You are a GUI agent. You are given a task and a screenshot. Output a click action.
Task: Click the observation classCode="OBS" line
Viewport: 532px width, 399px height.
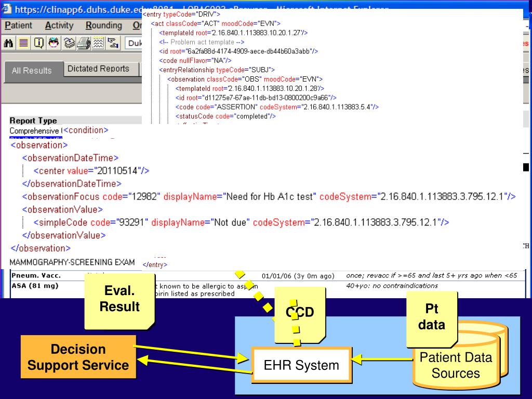pyautogui.click(x=245, y=79)
